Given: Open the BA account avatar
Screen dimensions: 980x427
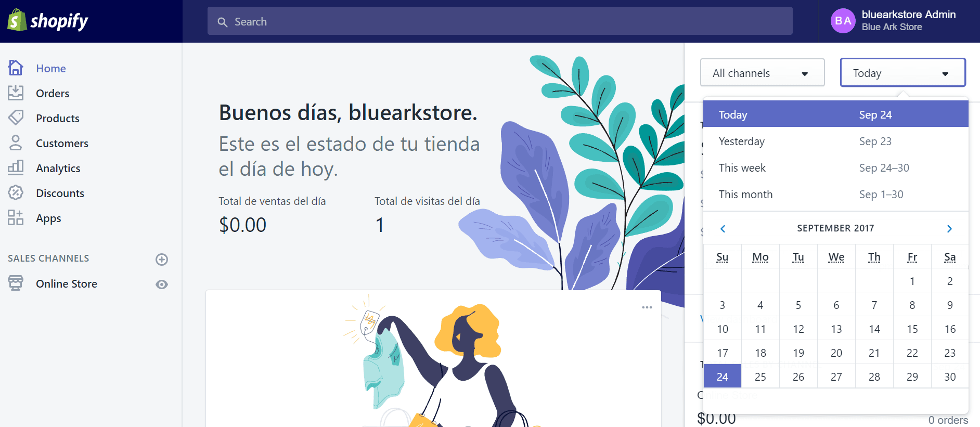Looking at the screenshot, I should tap(843, 21).
